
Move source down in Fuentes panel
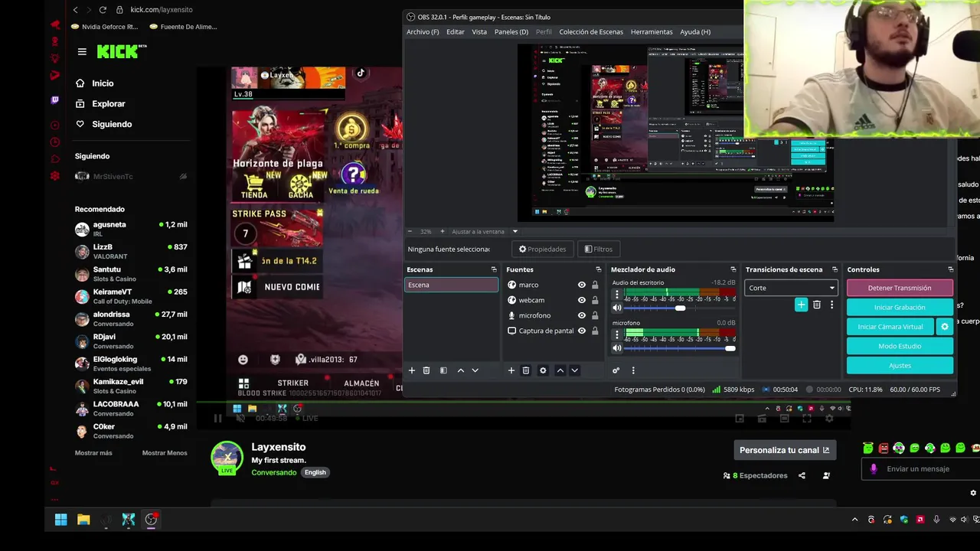tap(574, 370)
